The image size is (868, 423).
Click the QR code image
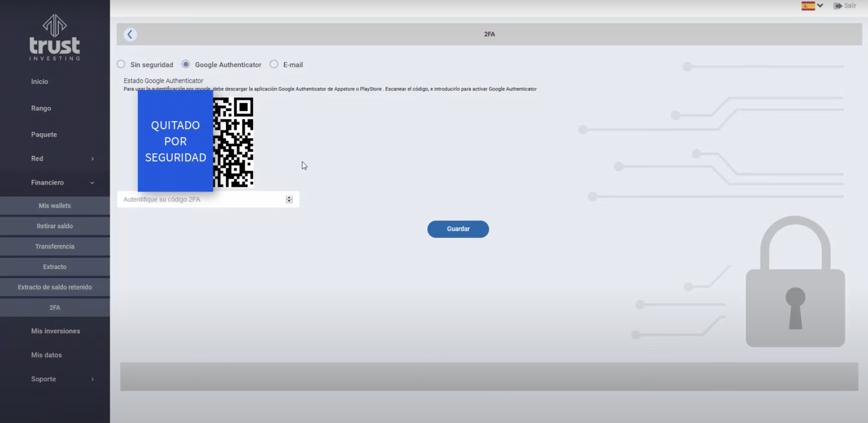click(233, 142)
